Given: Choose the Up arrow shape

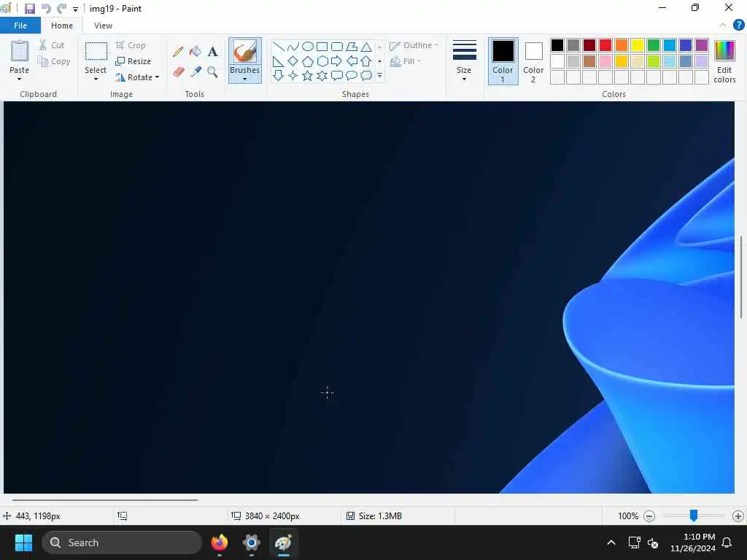Looking at the screenshot, I should [366, 61].
